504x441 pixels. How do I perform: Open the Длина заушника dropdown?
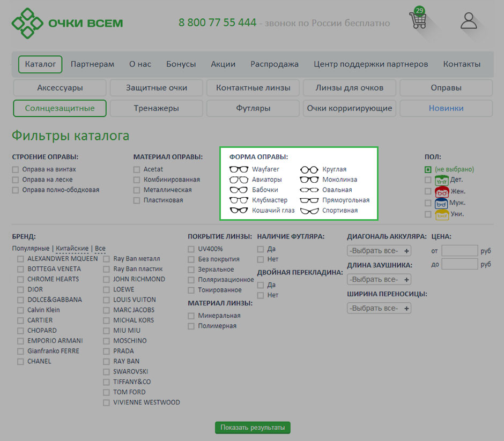pos(379,279)
